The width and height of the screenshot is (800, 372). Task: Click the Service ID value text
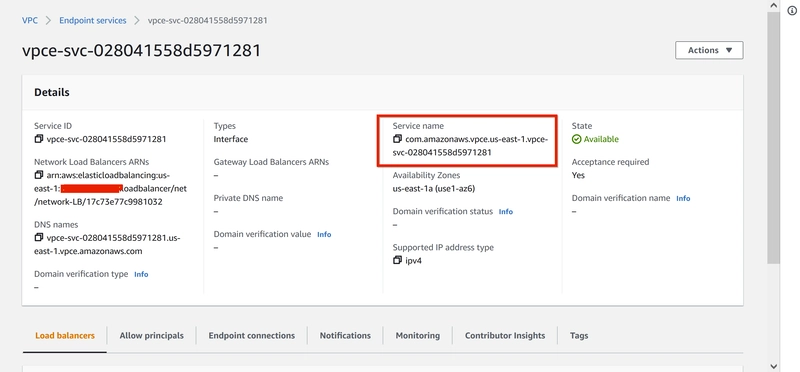tap(106, 139)
